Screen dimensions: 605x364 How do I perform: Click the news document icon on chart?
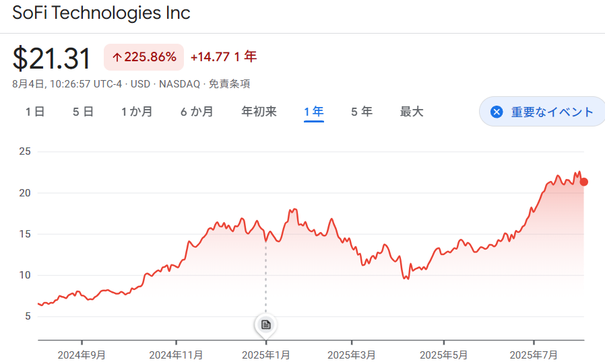tap(266, 324)
